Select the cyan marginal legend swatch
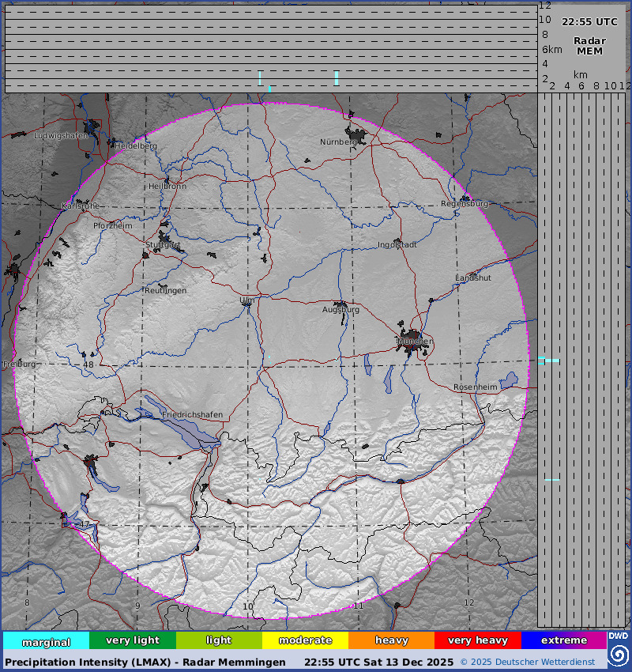Image resolution: width=632 pixels, height=672 pixels. (46, 641)
